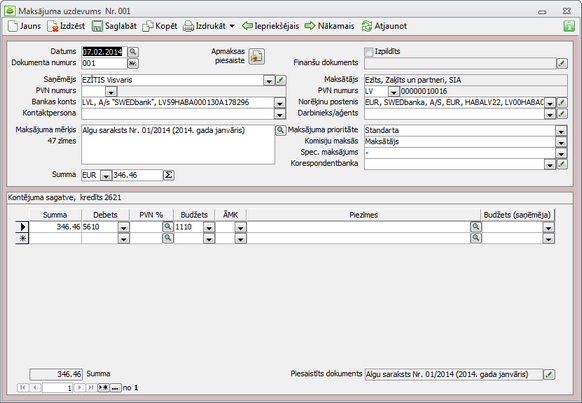This screenshot has width=582, height=403.
Task: Edit Saņēmējs record with pencil icon
Action: 281,80
